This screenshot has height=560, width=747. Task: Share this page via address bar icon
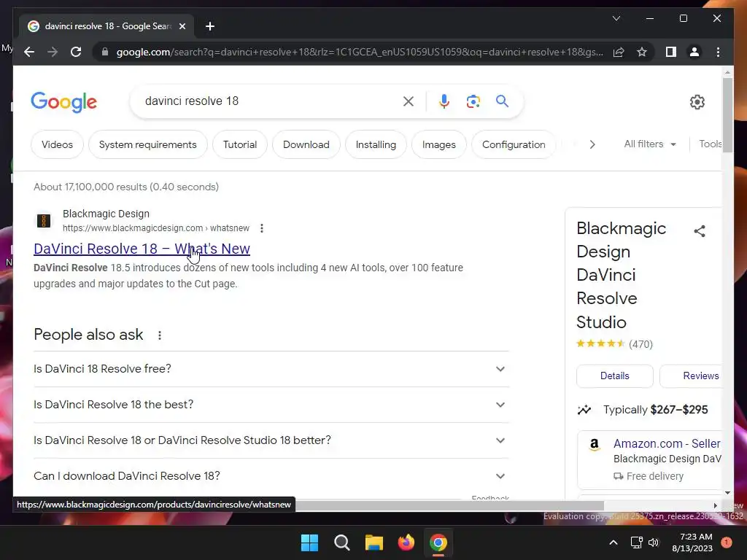point(619,52)
